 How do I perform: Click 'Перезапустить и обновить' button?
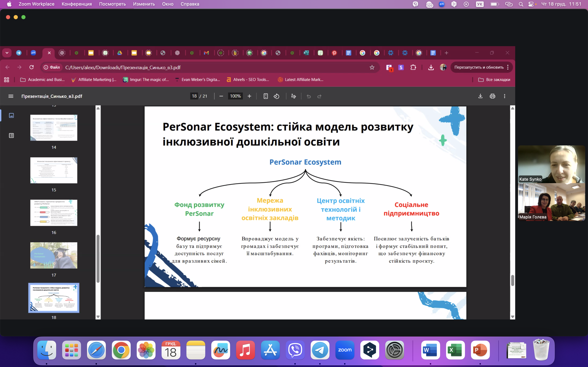(x=479, y=67)
